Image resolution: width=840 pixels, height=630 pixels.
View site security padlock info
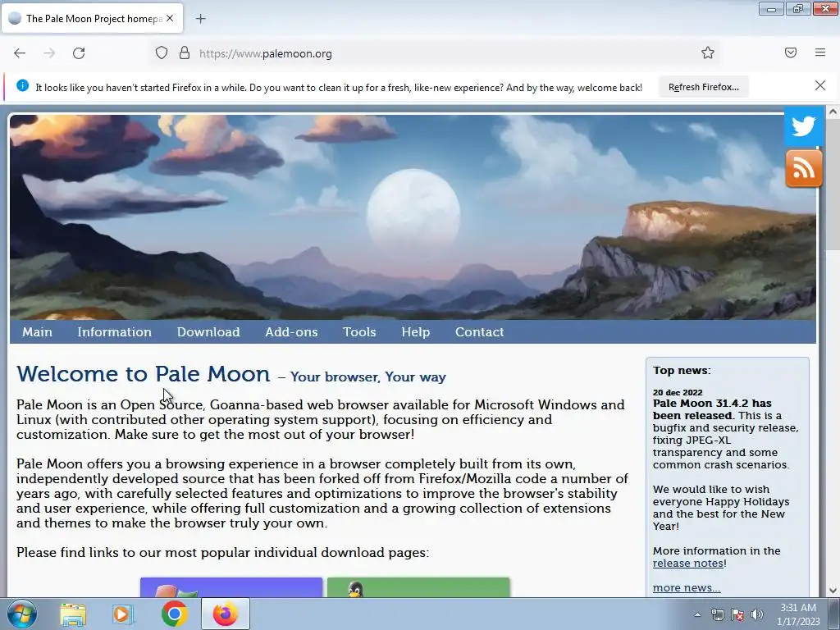pos(185,53)
